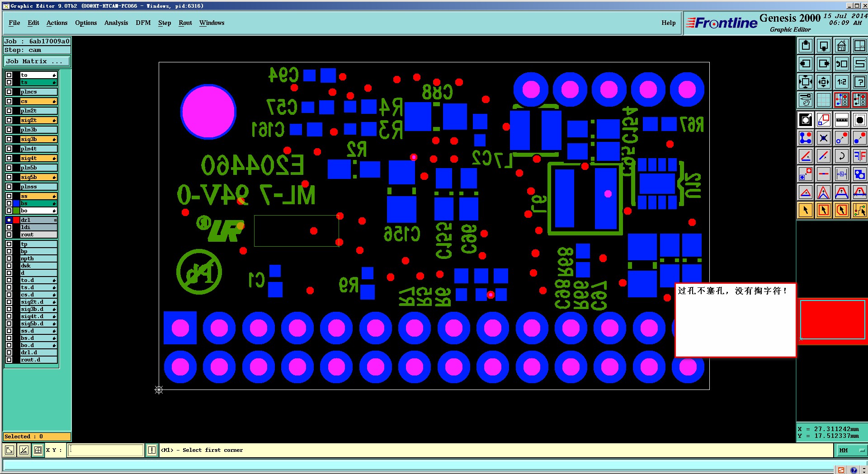Click the zoom in icon with four arrows
This screenshot has width=868, height=474.
(806, 82)
